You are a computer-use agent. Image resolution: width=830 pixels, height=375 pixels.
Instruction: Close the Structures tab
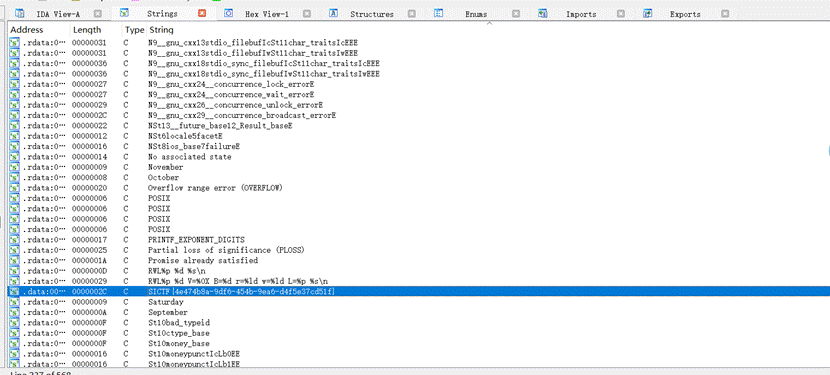pyautogui.click(x=411, y=14)
